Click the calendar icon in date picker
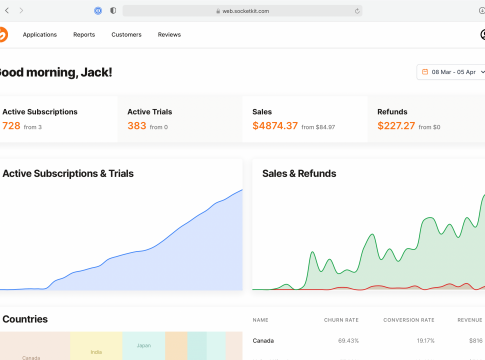The height and width of the screenshot is (360, 485). pyautogui.click(x=425, y=72)
